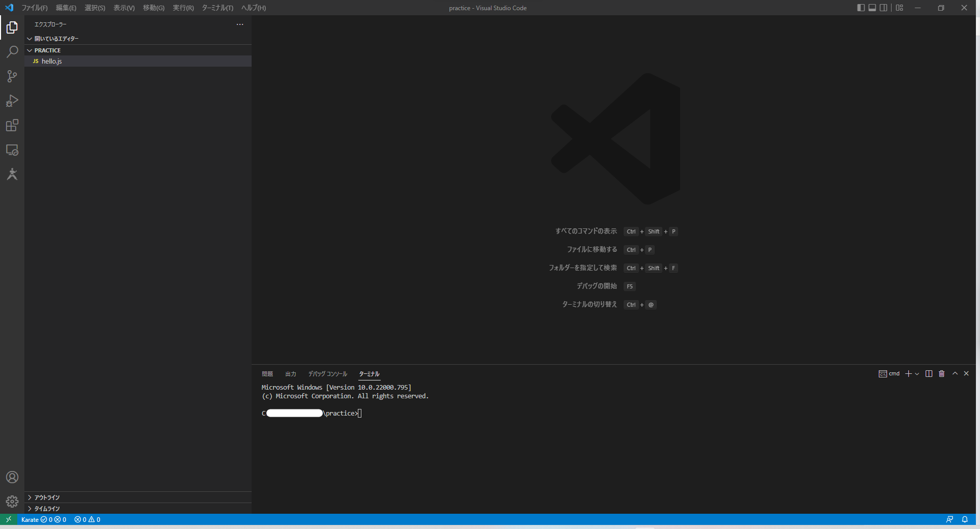Open the Remote Explorer view
Screen dimensions: 980x529
tap(12, 150)
